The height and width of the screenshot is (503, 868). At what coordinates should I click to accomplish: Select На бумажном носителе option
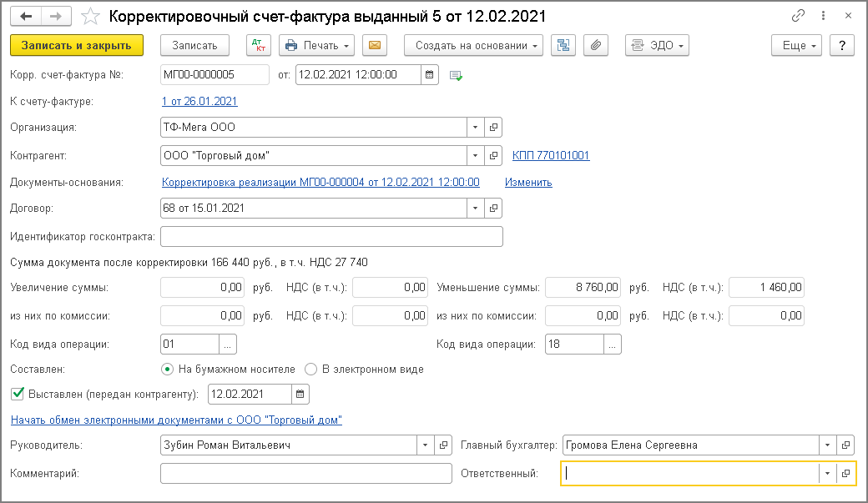tap(168, 369)
